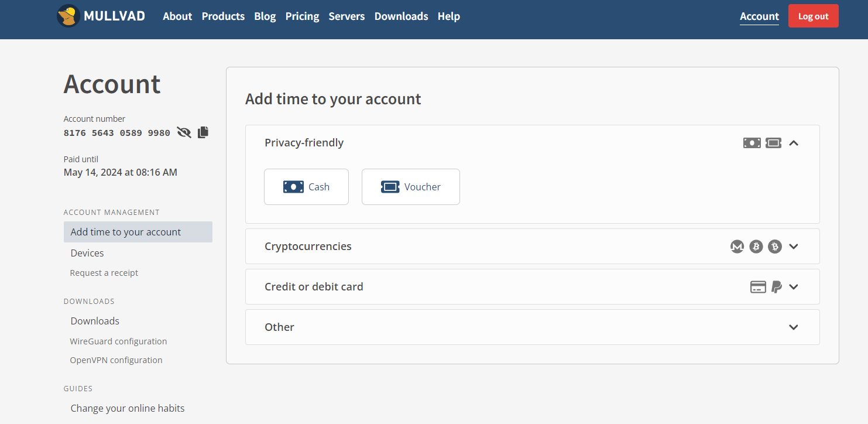Open the Servers page
This screenshot has height=424, width=868.
click(x=346, y=16)
